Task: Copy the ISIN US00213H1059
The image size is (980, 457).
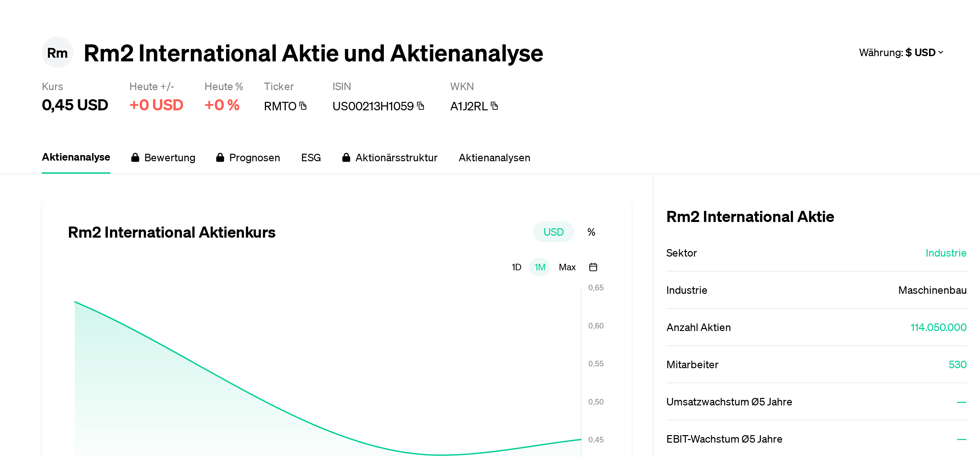Action: click(x=420, y=106)
